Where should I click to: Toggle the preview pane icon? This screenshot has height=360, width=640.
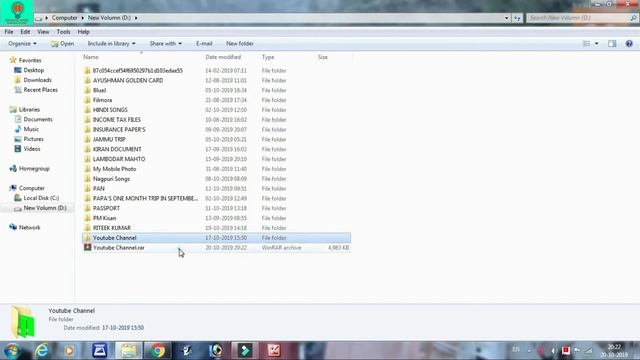pos(612,43)
